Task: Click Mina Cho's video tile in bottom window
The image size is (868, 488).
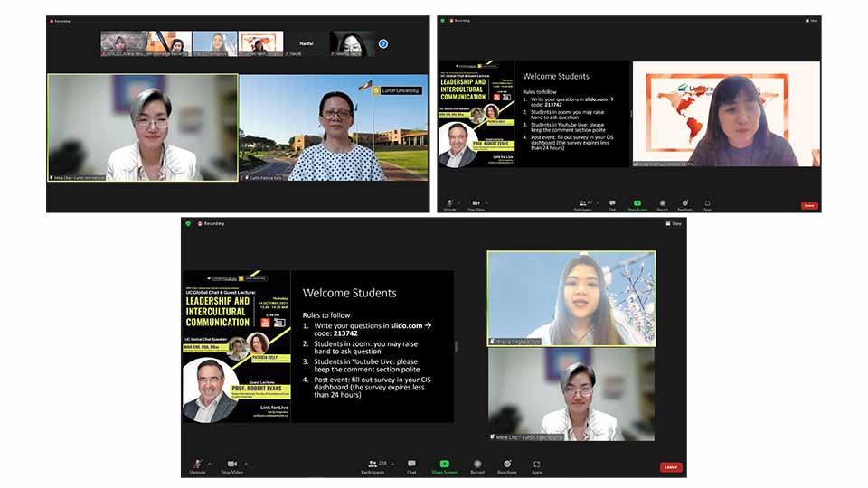Action: [x=571, y=395]
